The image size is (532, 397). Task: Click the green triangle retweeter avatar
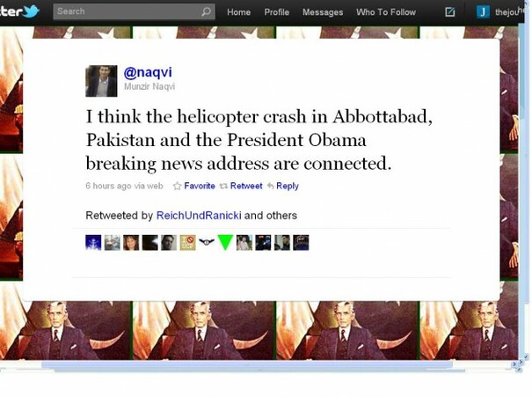(x=225, y=242)
